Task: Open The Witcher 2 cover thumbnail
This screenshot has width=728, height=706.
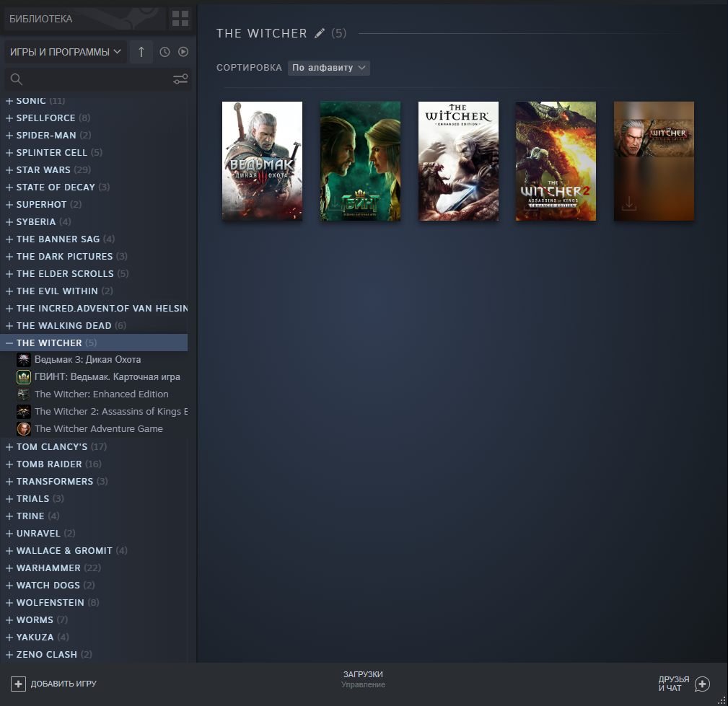Action: point(556,161)
